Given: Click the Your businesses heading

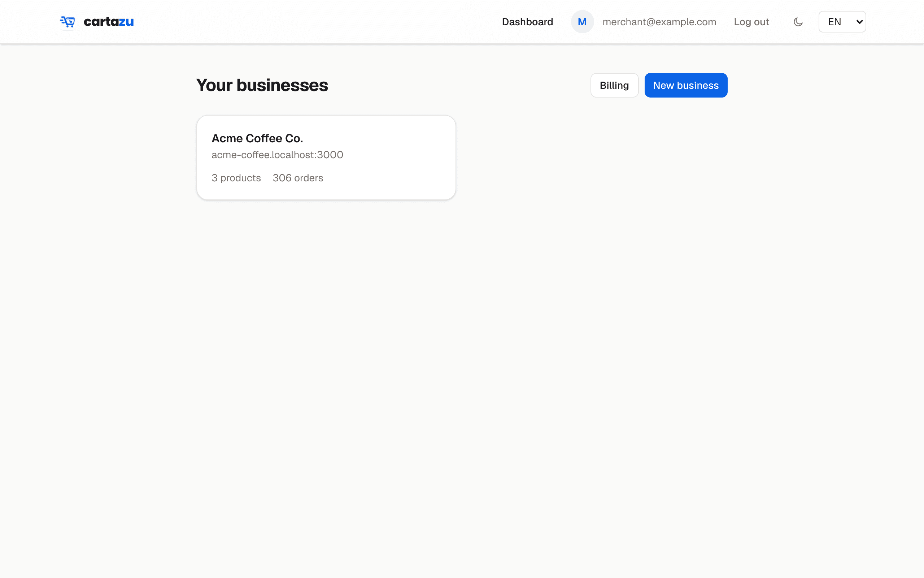Looking at the screenshot, I should tap(262, 85).
